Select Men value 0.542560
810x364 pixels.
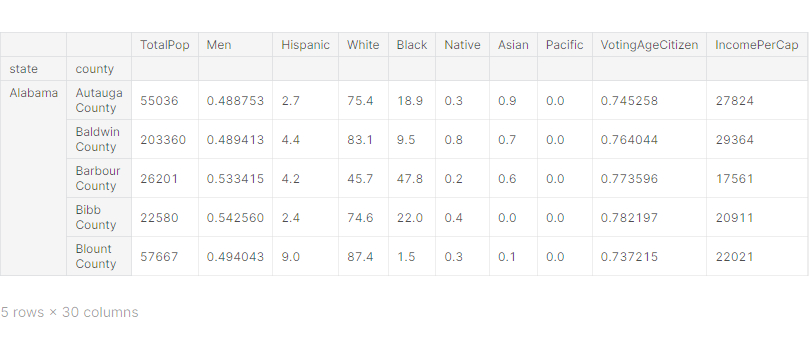(235, 217)
